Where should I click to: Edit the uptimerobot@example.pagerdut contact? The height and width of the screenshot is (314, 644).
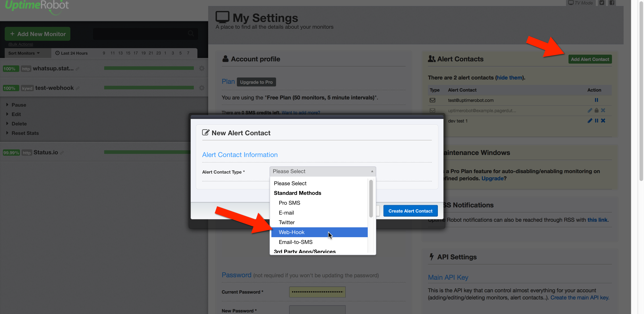[590, 110]
